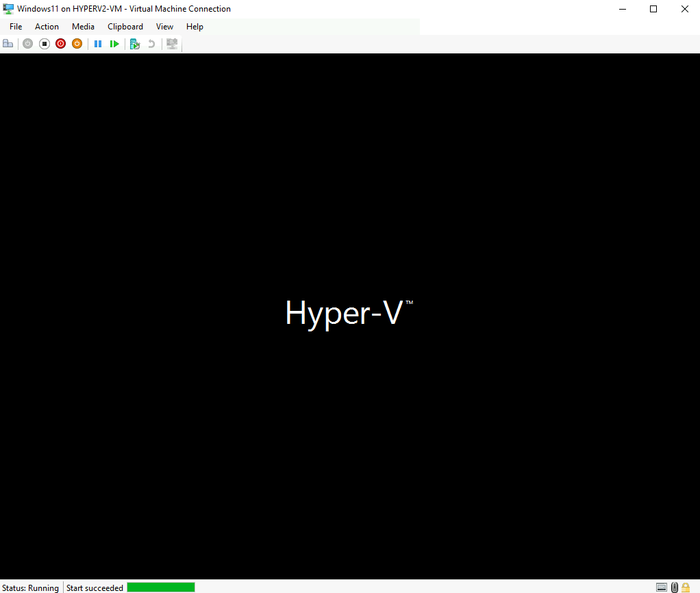Shut down the VM with the red power icon

click(61, 44)
